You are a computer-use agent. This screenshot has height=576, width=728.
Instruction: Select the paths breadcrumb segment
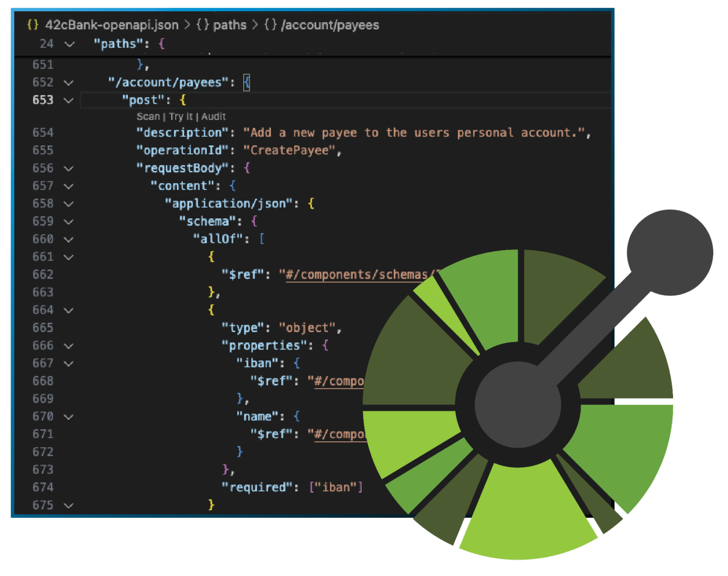click(x=229, y=25)
